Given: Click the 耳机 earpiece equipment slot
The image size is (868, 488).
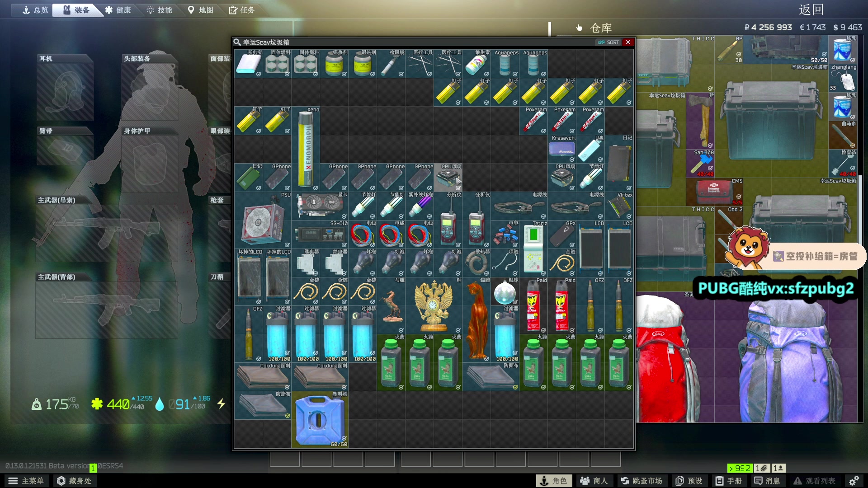Looking at the screenshot, I should tap(66, 91).
